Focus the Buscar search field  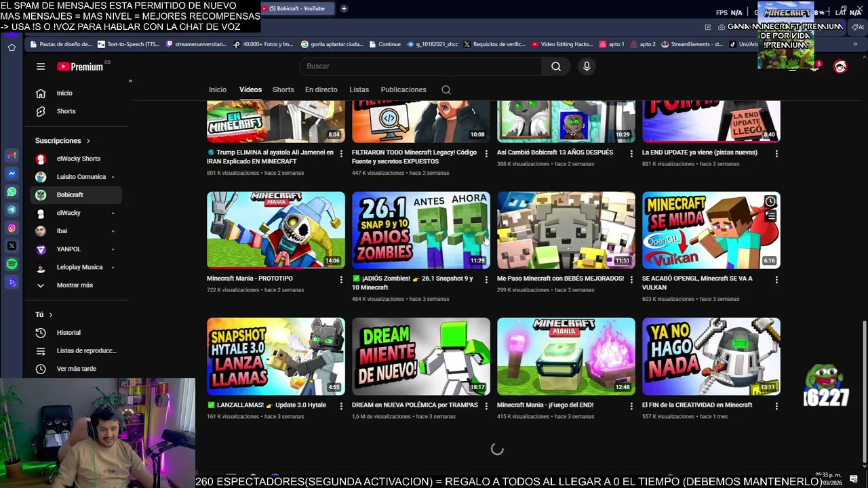point(420,66)
